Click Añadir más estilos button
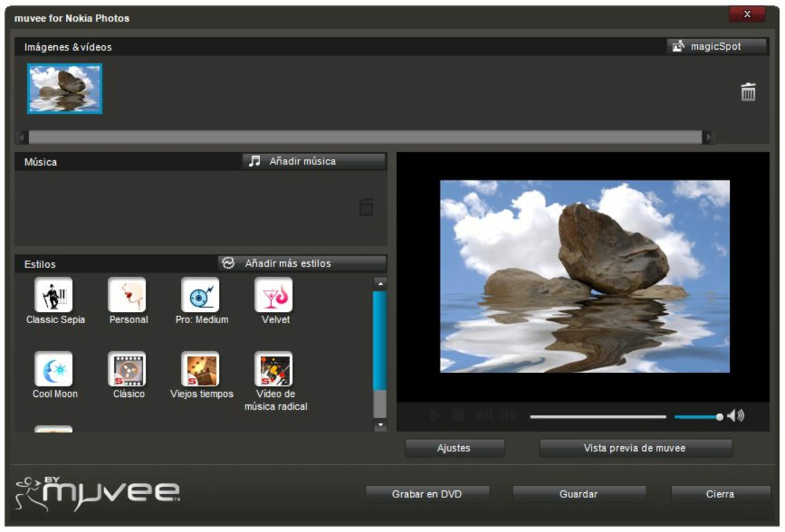This screenshot has height=532, width=785. coord(302,263)
